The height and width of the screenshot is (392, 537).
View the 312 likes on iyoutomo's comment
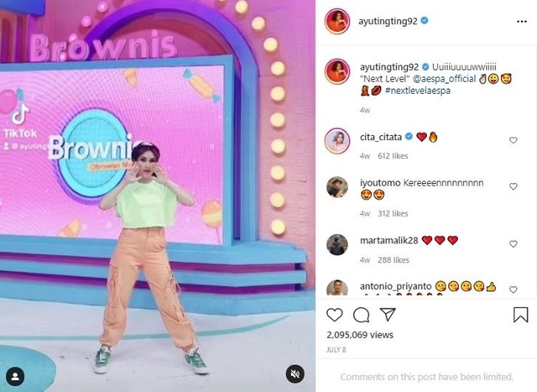393,213
